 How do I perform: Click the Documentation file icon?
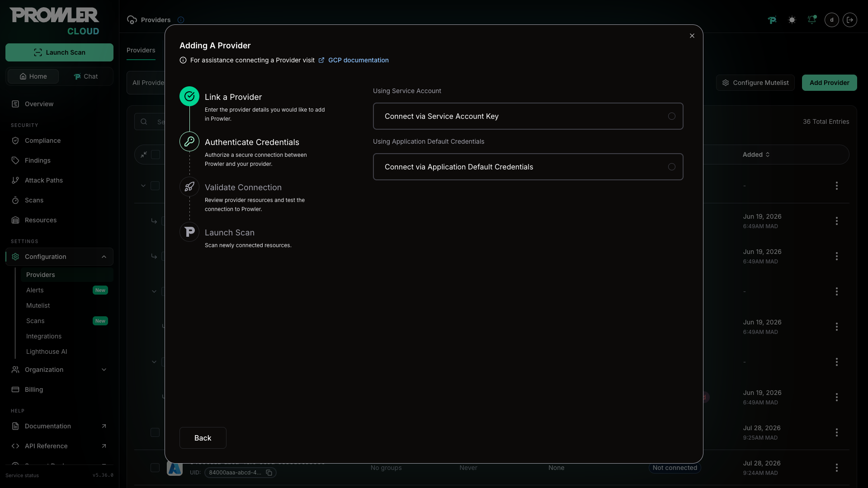15,426
